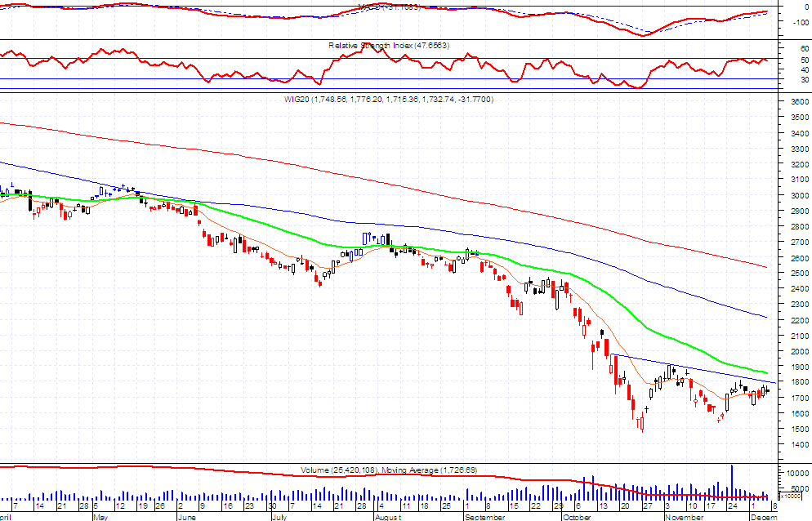
Task: Pick date tick 18 in August
Action: 424,506
